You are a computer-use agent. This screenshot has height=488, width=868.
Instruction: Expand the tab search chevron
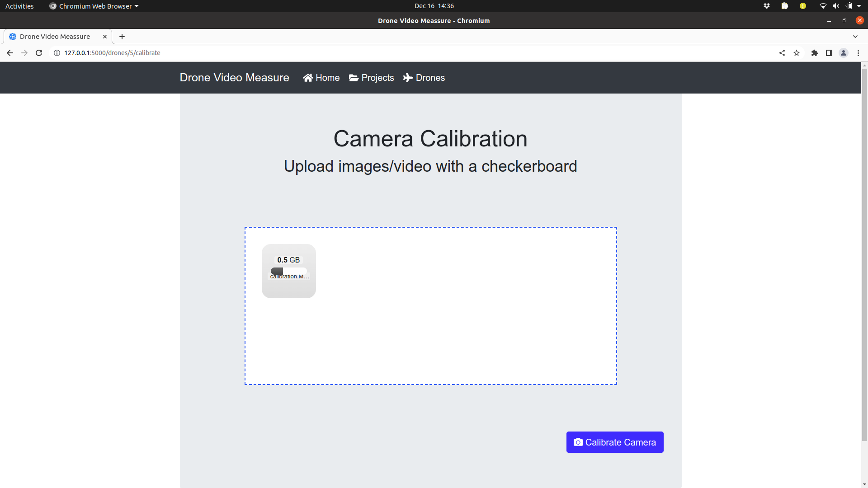click(x=855, y=37)
